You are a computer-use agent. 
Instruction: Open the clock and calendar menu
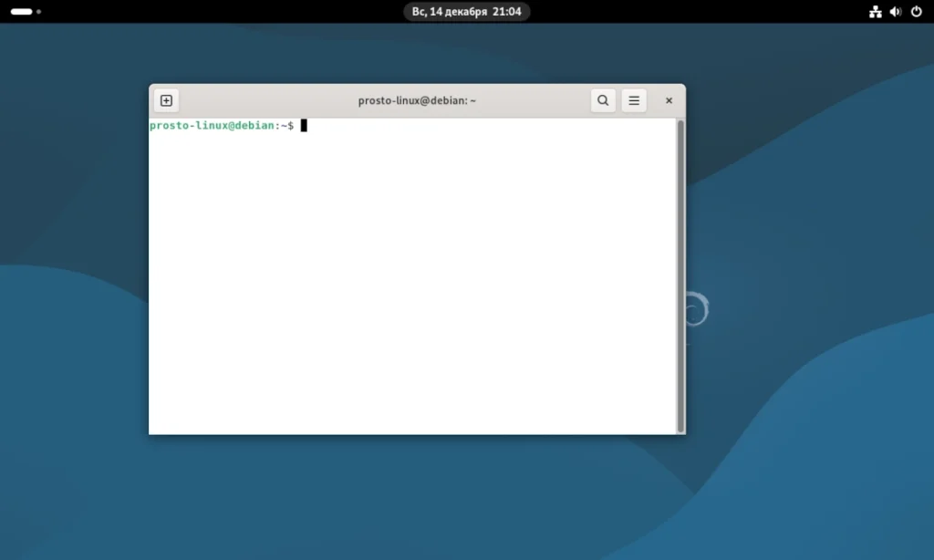tap(466, 11)
